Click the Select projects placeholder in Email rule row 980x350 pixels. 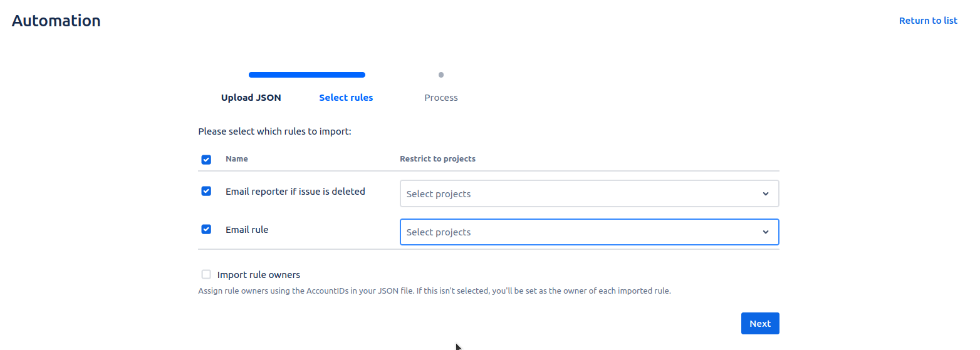[439, 232]
